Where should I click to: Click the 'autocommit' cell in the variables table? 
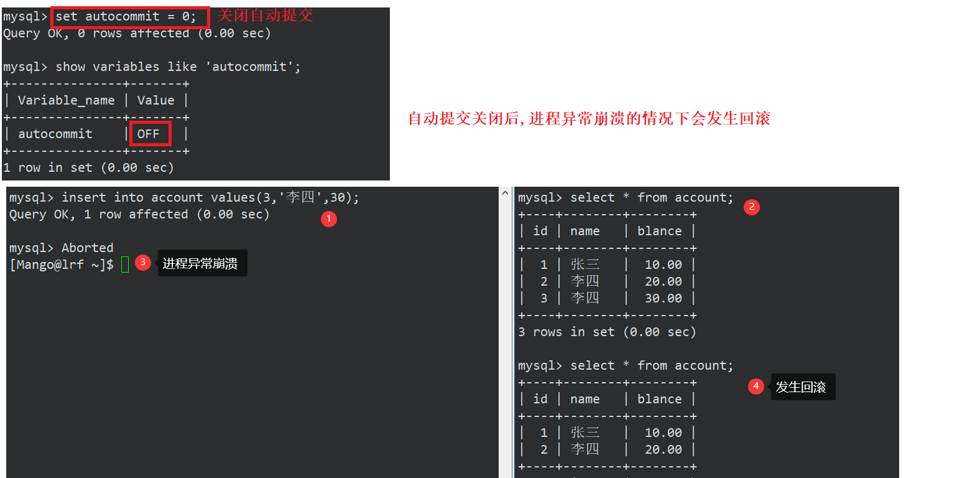[55, 134]
